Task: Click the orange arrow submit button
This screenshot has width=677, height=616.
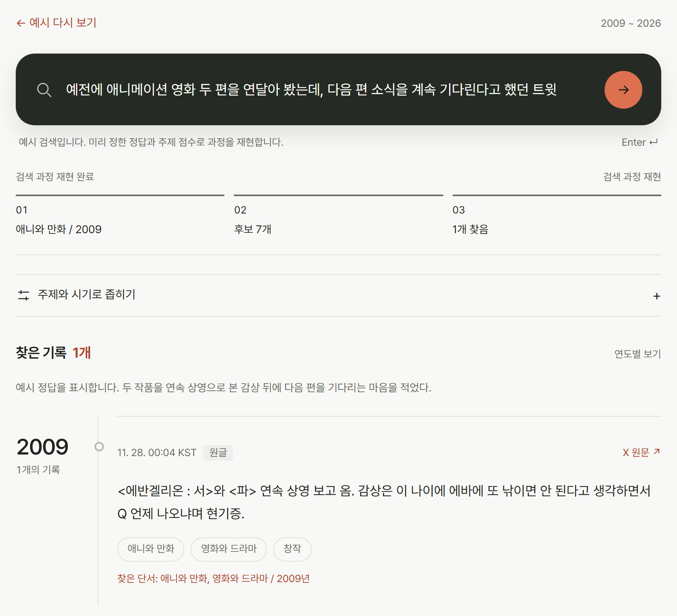Action: [623, 90]
